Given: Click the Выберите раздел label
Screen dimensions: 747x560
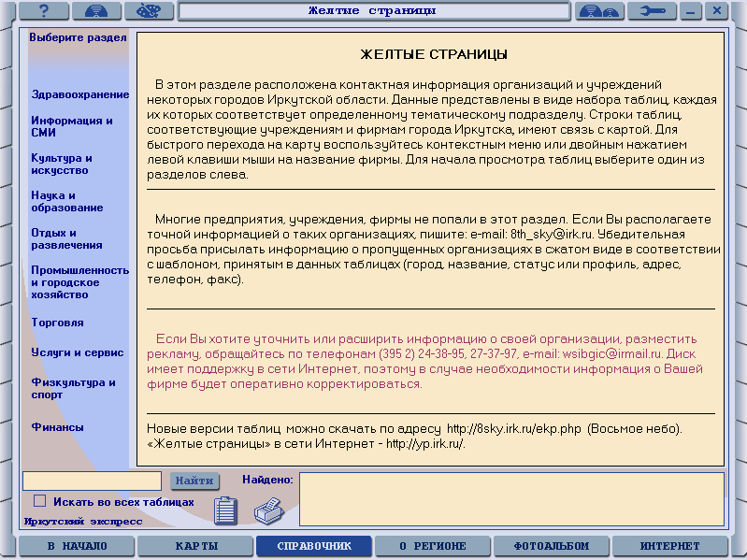Looking at the screenshot, I should (79, 37).
